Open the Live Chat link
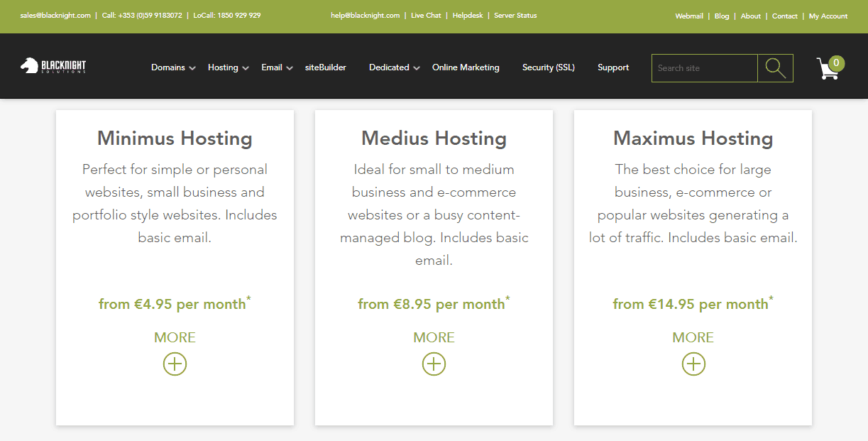This screenshot has height=441, width=868. point(426,15)
